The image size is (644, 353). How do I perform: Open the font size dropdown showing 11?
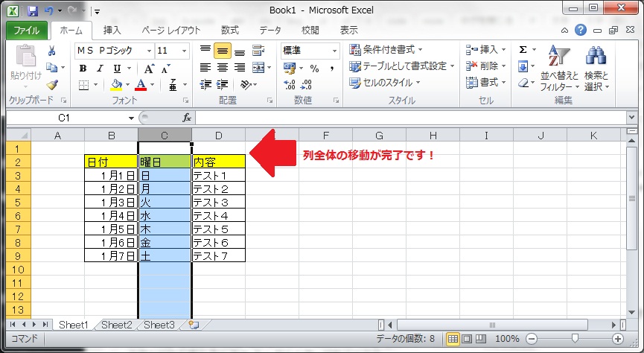point(185,51)
